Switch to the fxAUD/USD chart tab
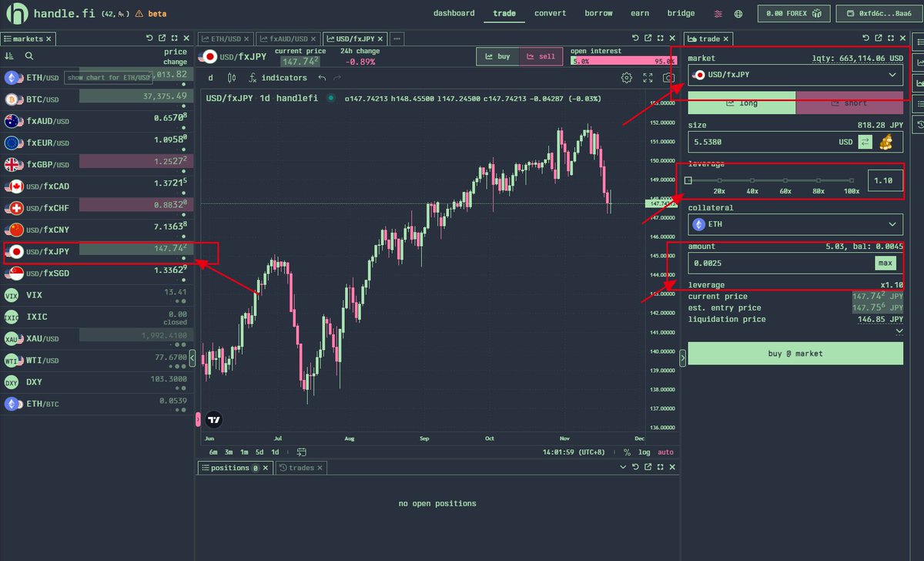The height and width of the screenshot is (561, 924). click(x=287, y=39)
